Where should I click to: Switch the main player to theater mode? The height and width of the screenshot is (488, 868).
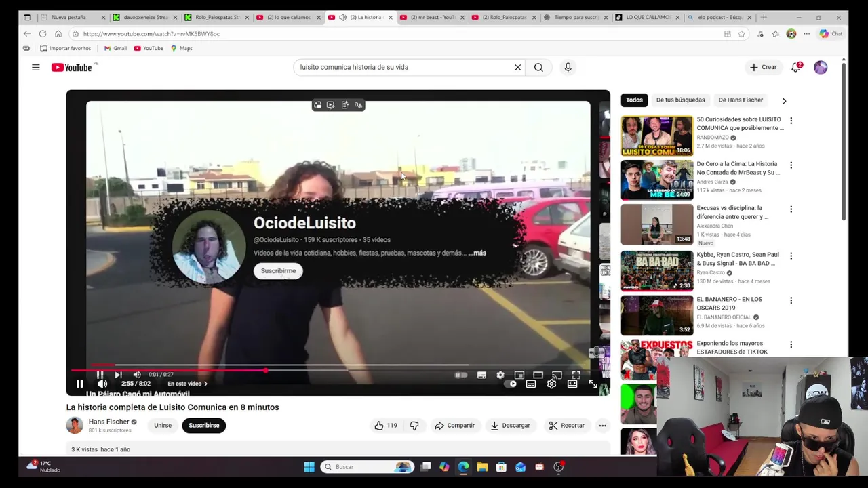tap(572, 384)
